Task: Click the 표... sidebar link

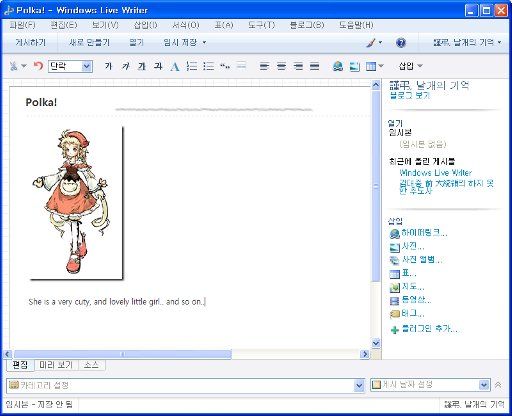Action: pyautogui.click(x=409, y=273)
